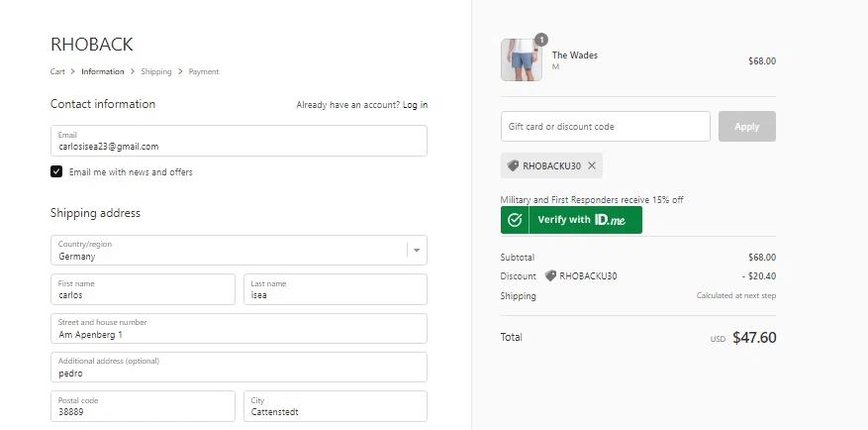The image size is (868, 430).
Task: Click Verify with ID.me button
Action: (x=571, y=220)
